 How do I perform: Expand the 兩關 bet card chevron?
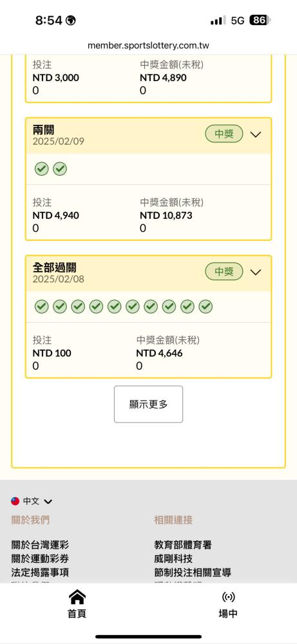pyautogui.click(x=256, y=135)
